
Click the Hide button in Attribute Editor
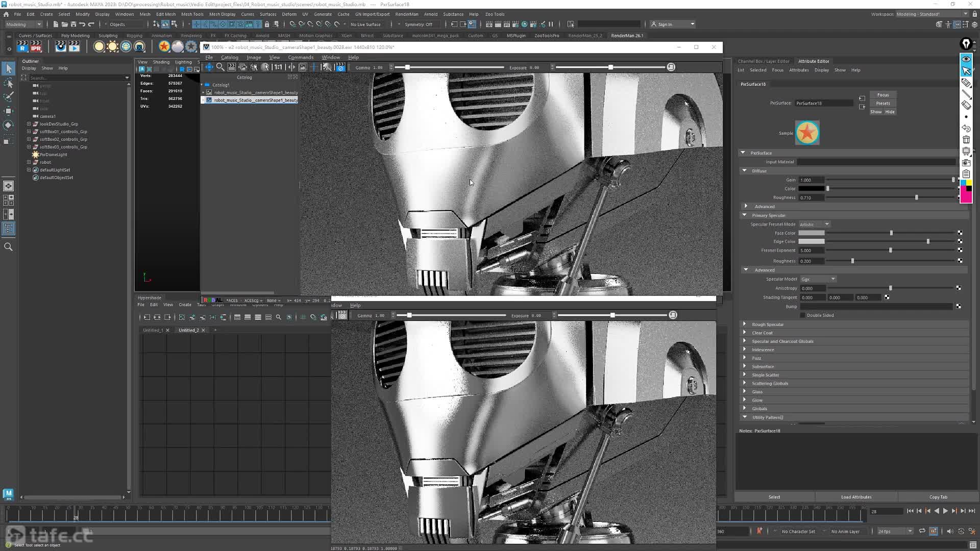(890, 112)
